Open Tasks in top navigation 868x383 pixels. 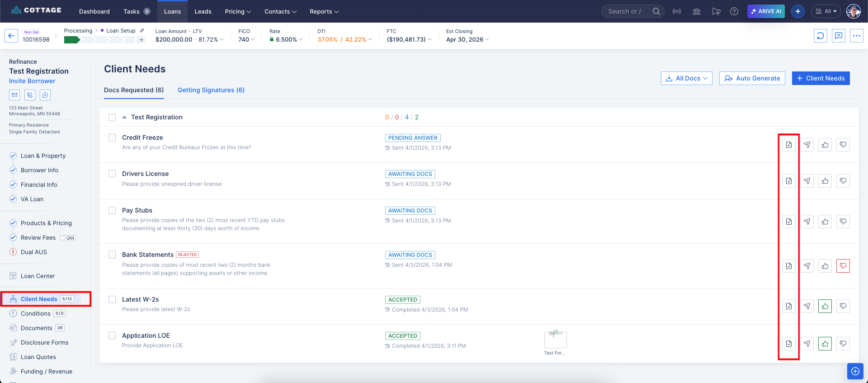pos(137,11)
